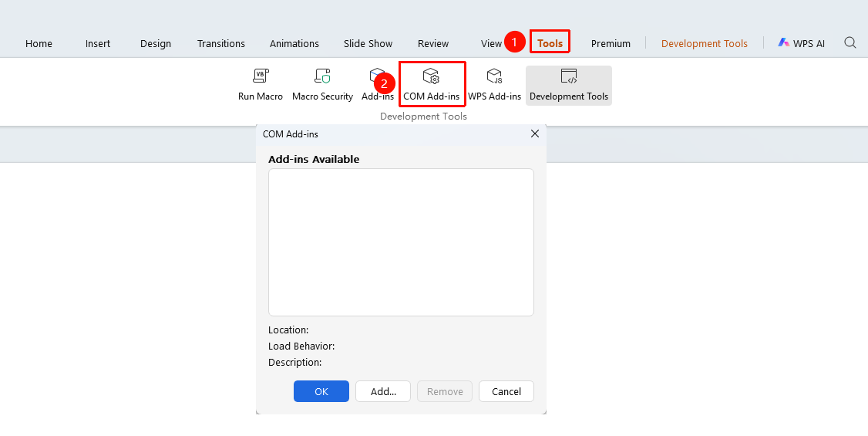Close the COM Add-ins dialog

[x=535, y=134]
